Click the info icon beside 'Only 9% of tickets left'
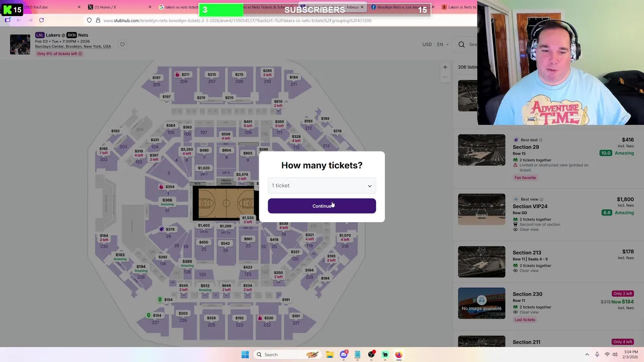 80,54
